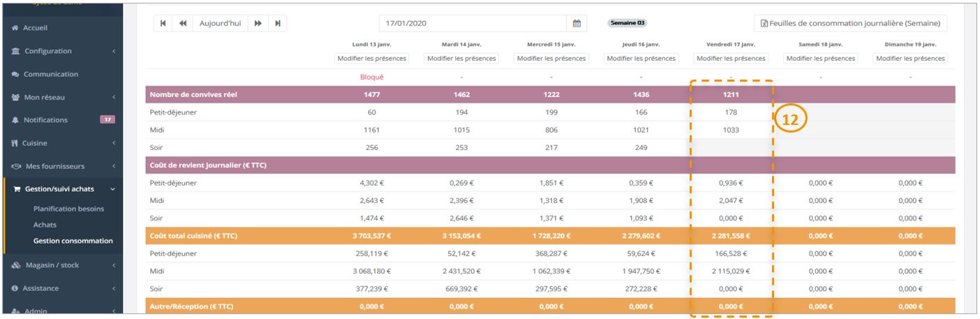
Task: Click the Accueil home icon
Action: coord(15,28)
